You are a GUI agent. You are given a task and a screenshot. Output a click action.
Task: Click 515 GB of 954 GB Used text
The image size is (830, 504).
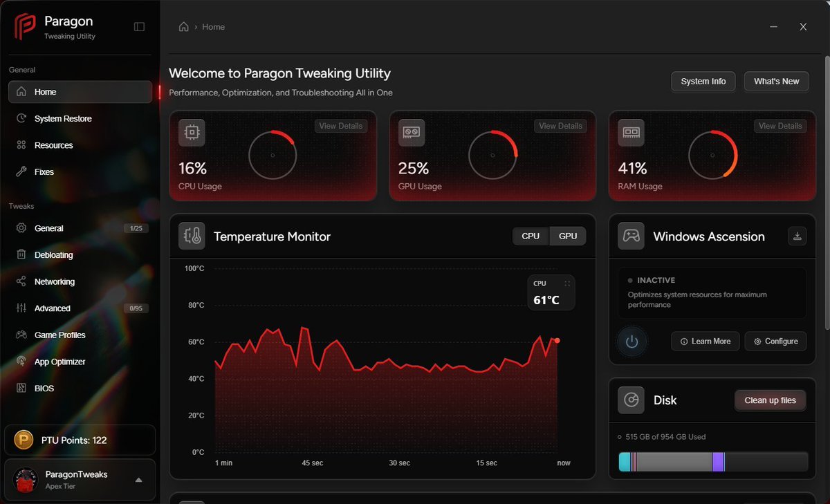665,437
